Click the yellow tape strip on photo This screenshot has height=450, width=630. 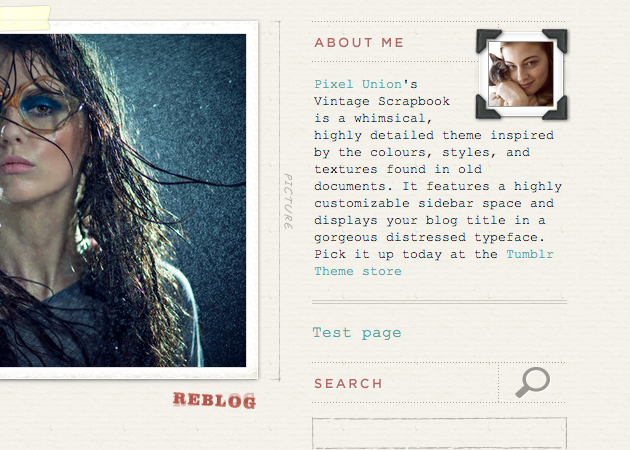[25, 18]
